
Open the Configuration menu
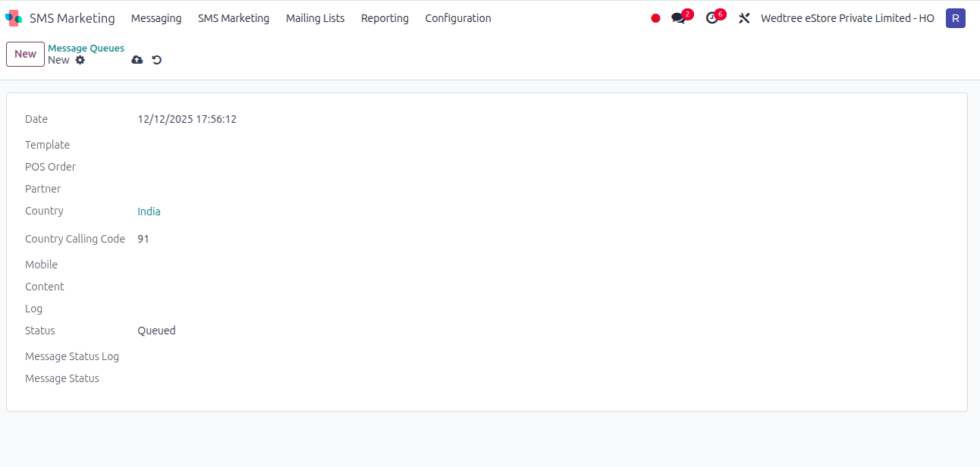[458, 18]
